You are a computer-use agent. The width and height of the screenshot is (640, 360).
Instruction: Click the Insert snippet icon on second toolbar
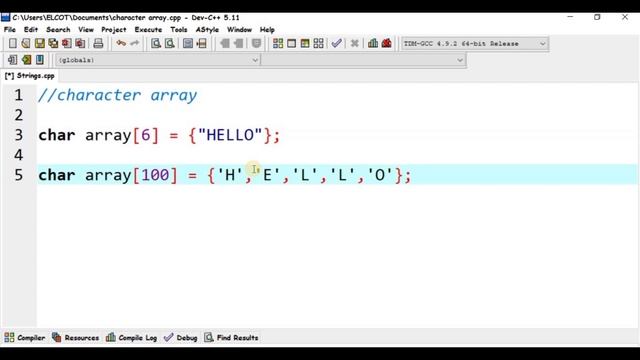[13, 60]
